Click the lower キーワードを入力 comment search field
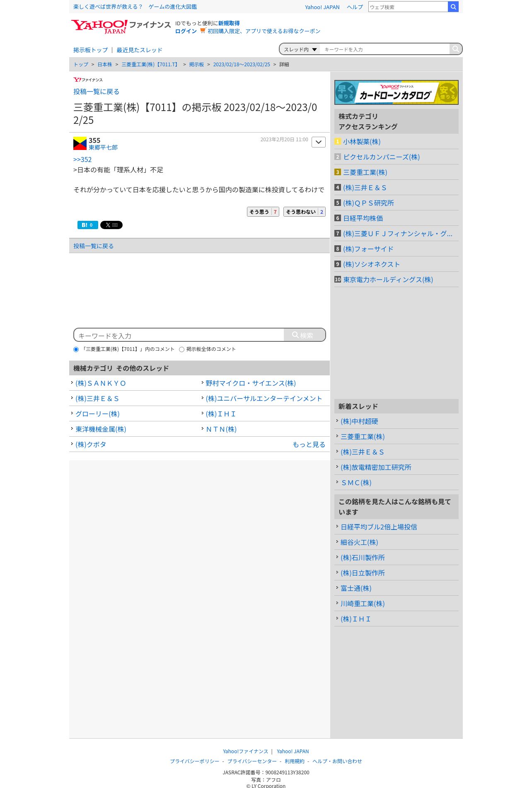The height and width of the screenshot is (788, 532). 179,335
